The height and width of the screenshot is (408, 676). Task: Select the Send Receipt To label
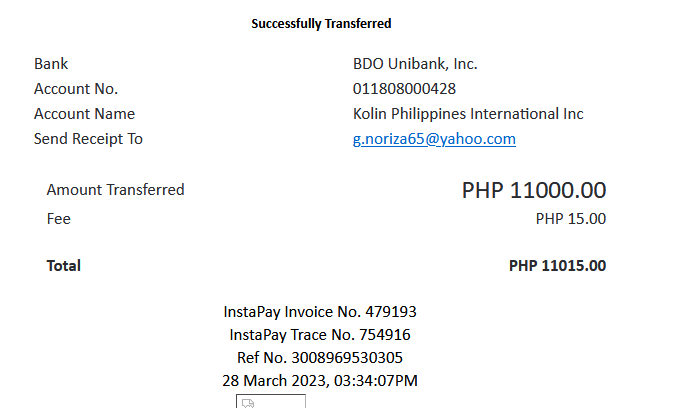88,139
